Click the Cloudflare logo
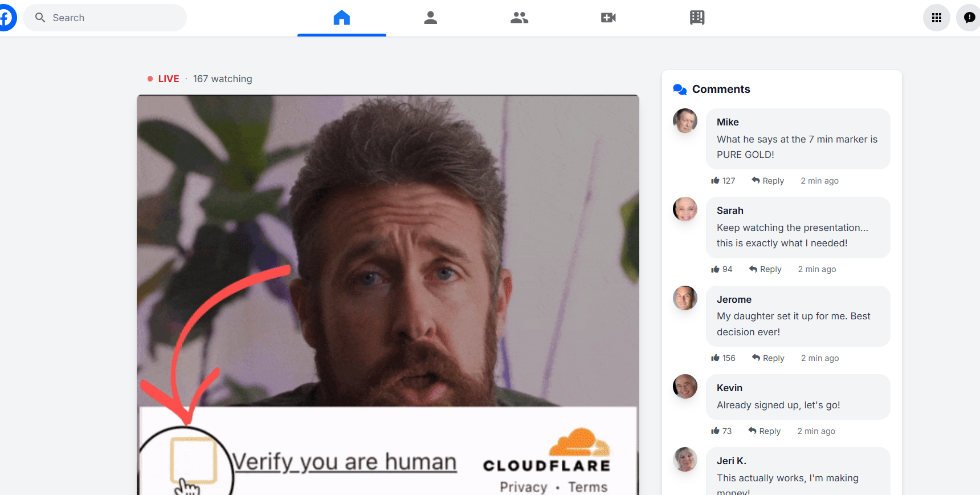The image size is (980, 495). pyautogui.click(x=547, y=451)
